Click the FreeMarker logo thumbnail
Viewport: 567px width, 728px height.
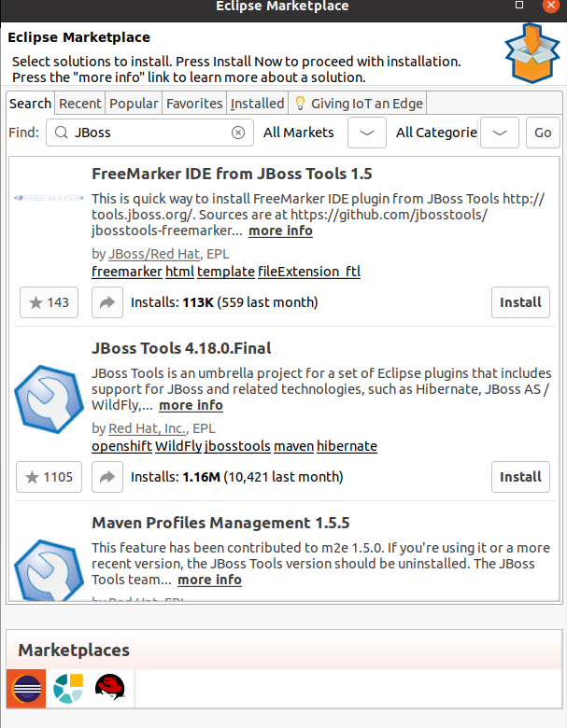(47, 198)
